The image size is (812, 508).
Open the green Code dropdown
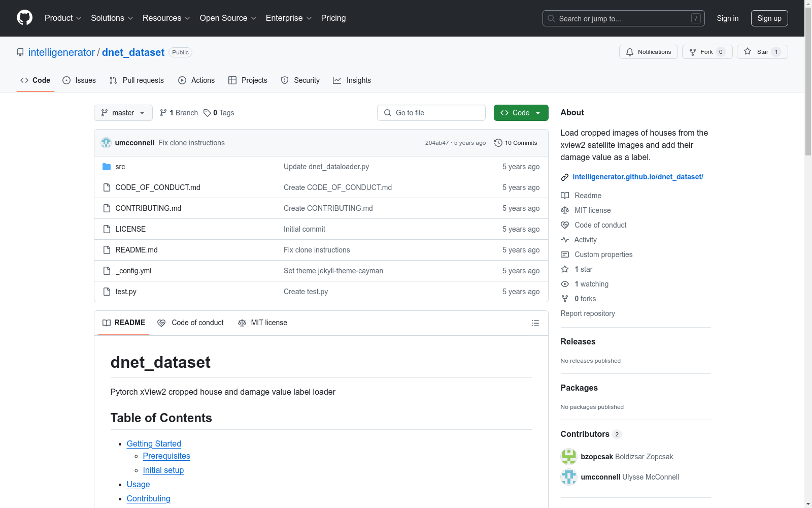521,113
